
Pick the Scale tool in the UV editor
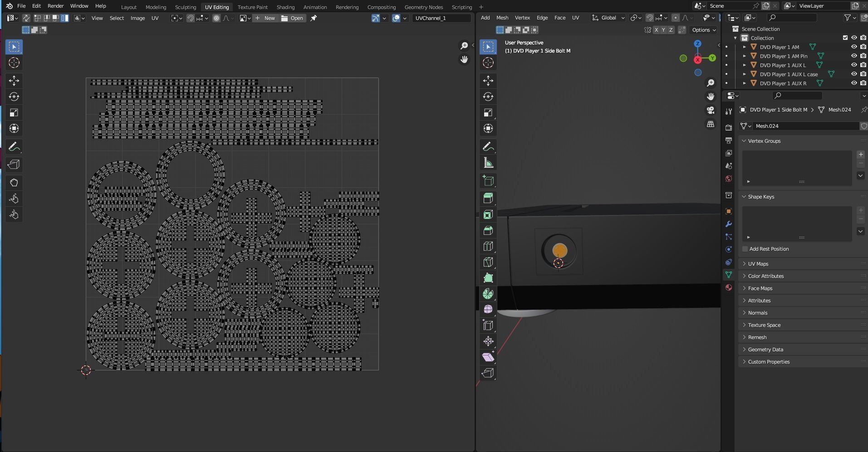14,112
